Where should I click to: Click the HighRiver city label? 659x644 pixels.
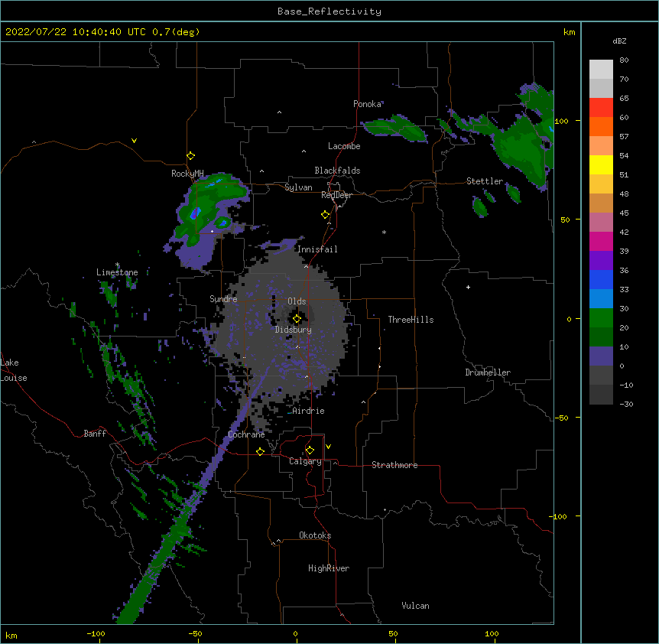(x=329, y=568)
